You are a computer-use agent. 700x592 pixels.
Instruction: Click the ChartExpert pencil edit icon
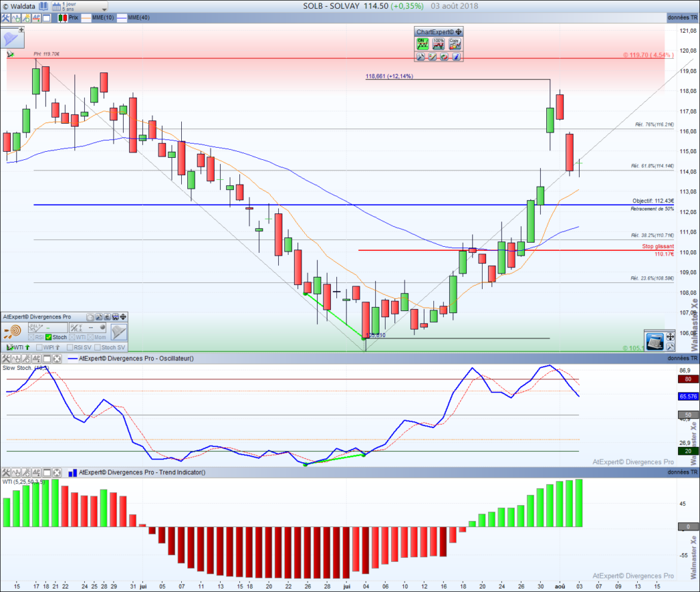click(432, 57)
